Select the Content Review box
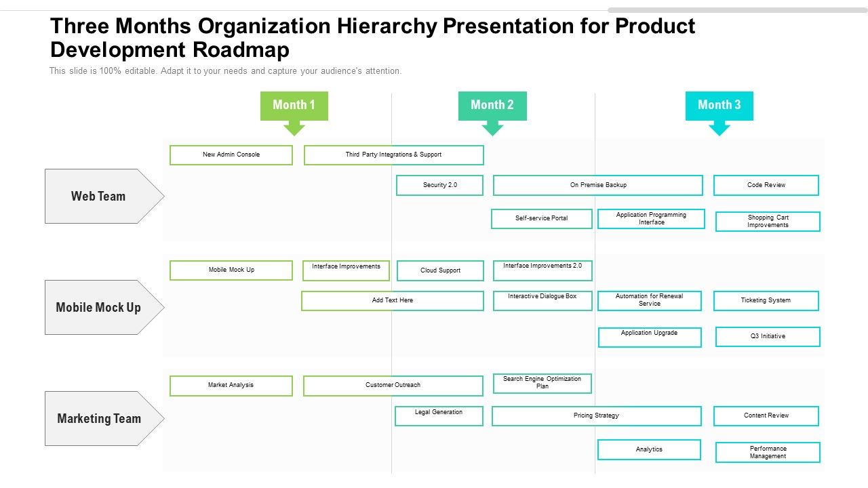 click(766, 416)
